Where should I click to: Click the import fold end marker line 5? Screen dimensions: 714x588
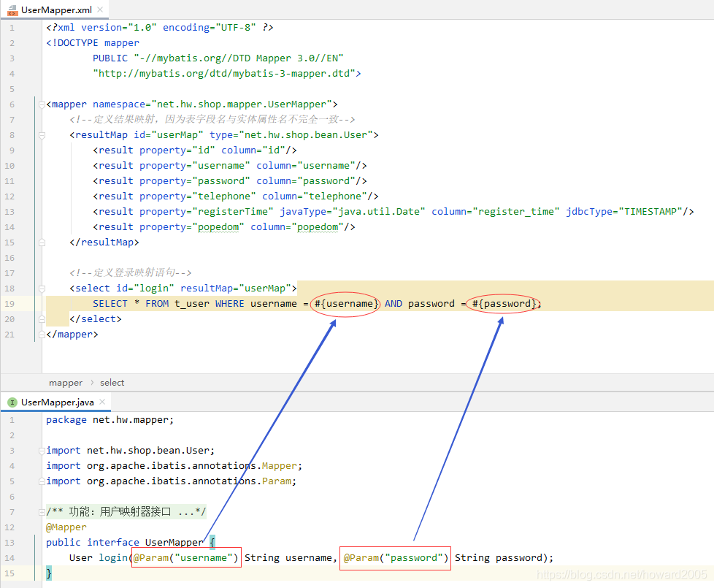(42, 481)
